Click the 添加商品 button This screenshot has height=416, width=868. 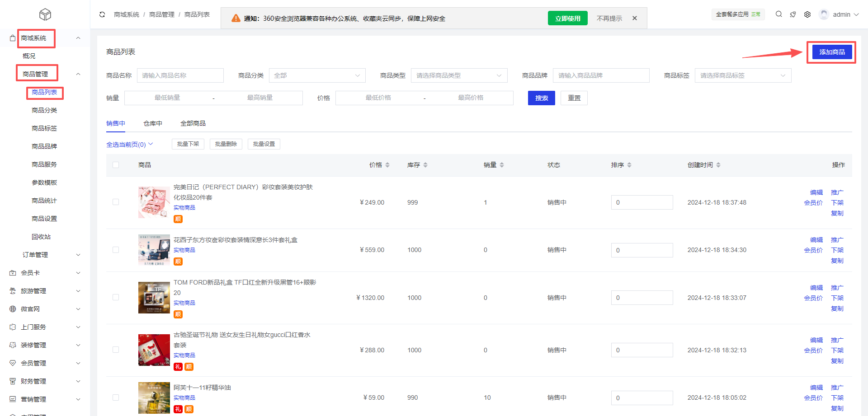pyautogui.click(x=832, y=52)
